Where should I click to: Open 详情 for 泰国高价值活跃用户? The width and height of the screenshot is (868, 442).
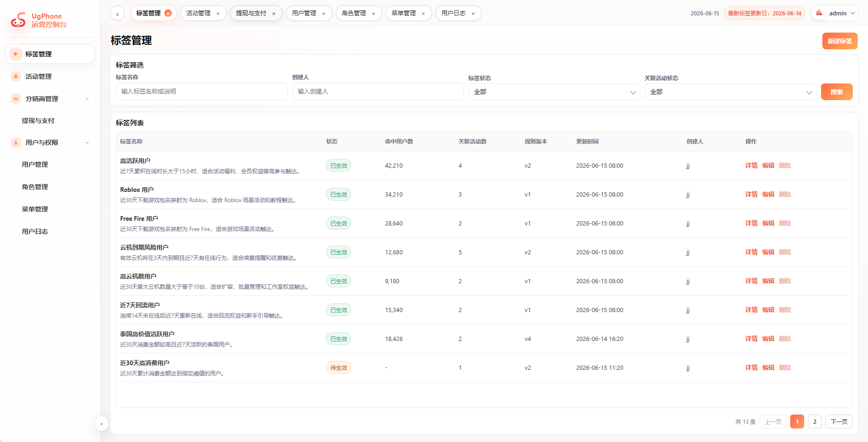751,339
